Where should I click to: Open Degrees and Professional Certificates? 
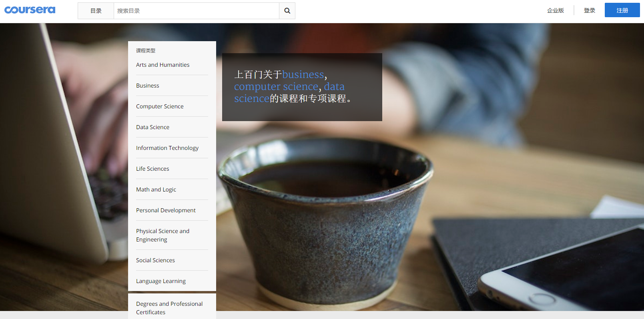tap(169, 308)
